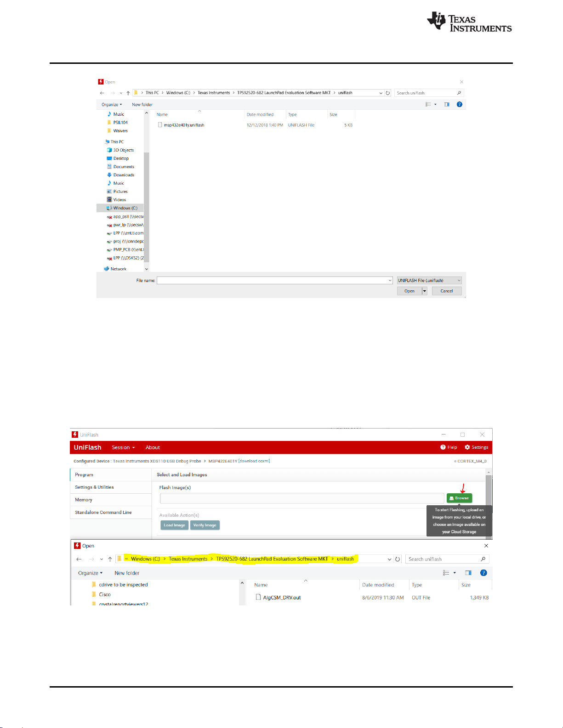Click highlighted 'uniflash' breadcrumb segment
563x728 pixels.
[x=345, y=559]
